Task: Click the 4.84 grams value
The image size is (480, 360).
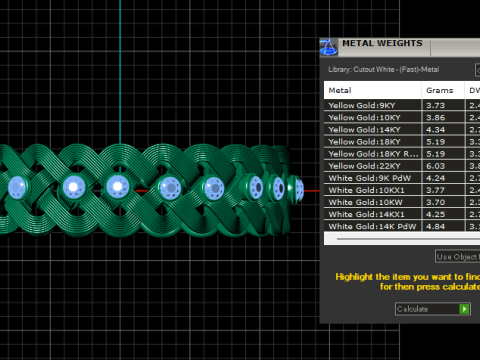Action: (435, 226)
